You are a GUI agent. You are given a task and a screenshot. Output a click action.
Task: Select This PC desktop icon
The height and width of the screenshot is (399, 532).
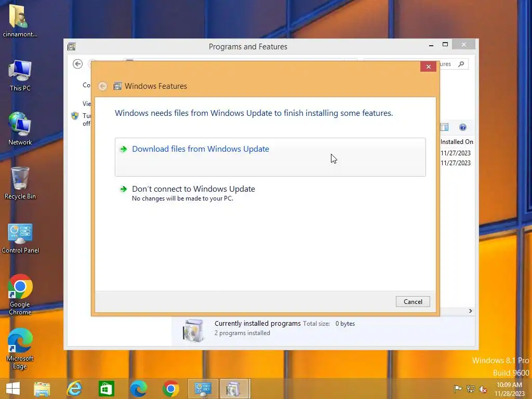[x=20, y=75]
